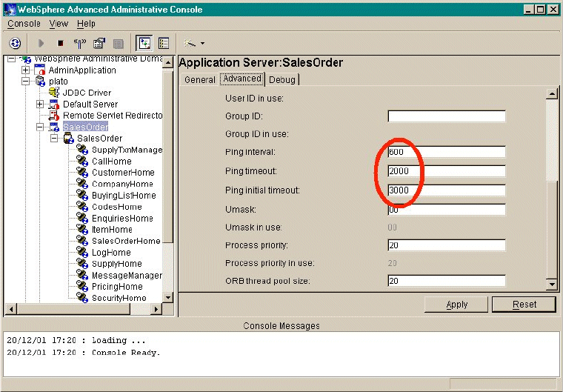Open the Console menu
563x392 pixels.
24,24
